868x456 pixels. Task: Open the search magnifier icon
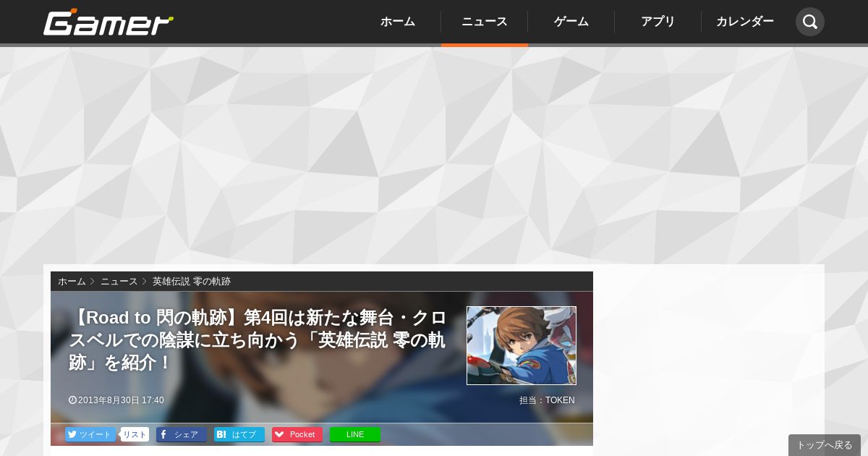coord(809,22)
